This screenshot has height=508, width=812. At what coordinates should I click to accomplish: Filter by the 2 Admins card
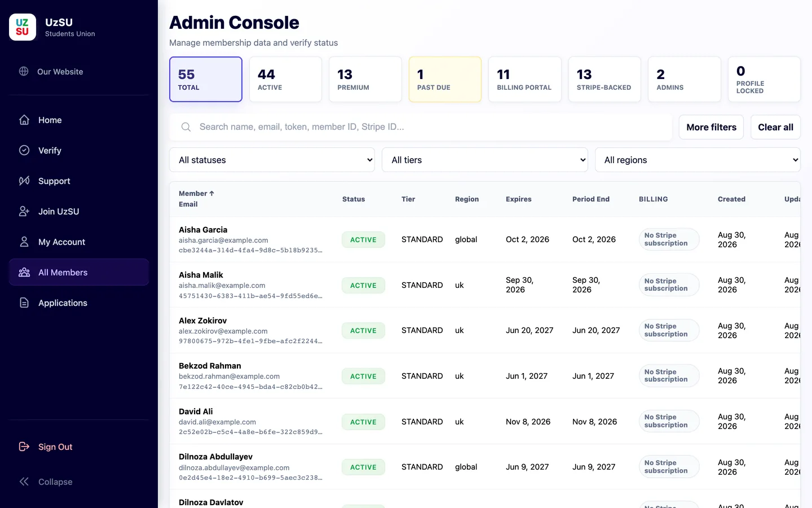(685, 79)
